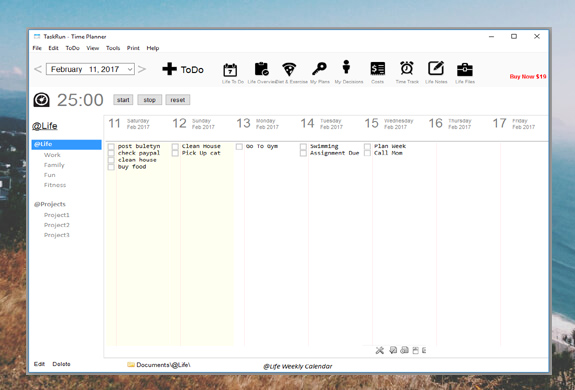Open My Plans key icon
Image resolution: width=575 pixels, height=390 pixels.
[319, 69]
